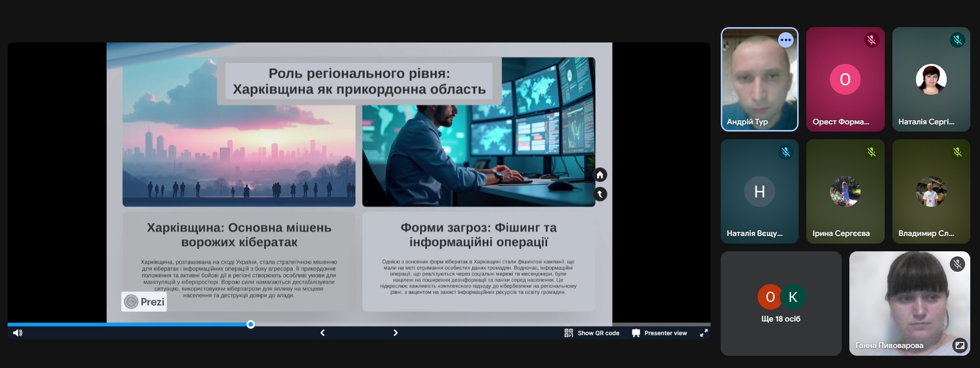
Task: Go to the previous Prezi slide
Action: click(x=322, y=333)
